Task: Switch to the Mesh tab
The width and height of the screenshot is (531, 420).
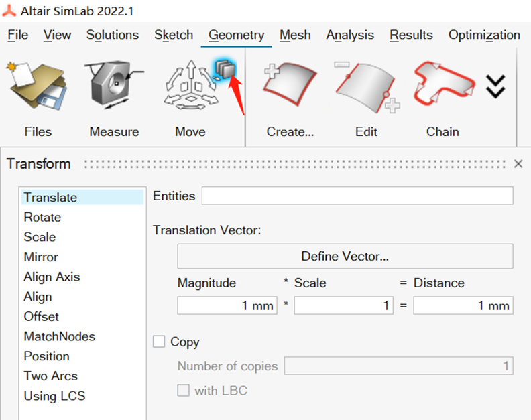Action: click(x=295, y=35)
